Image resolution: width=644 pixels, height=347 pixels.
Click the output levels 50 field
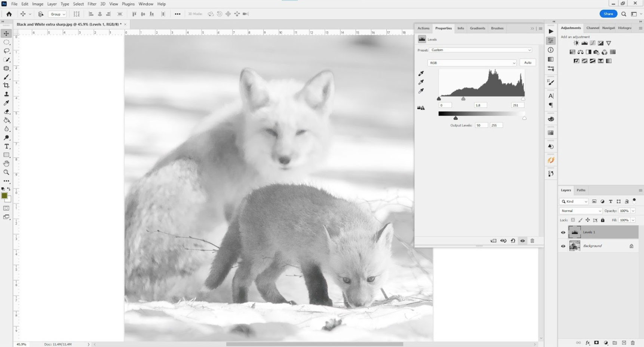(x=481, y=126)
